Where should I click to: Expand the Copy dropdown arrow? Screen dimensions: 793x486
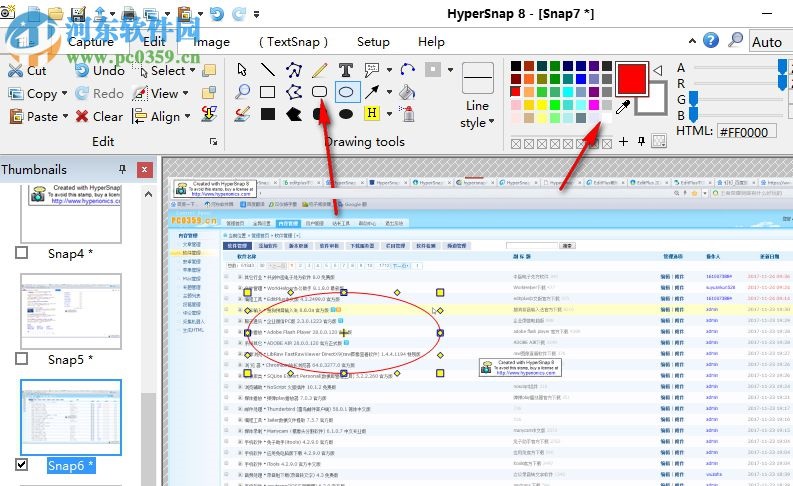64,93
